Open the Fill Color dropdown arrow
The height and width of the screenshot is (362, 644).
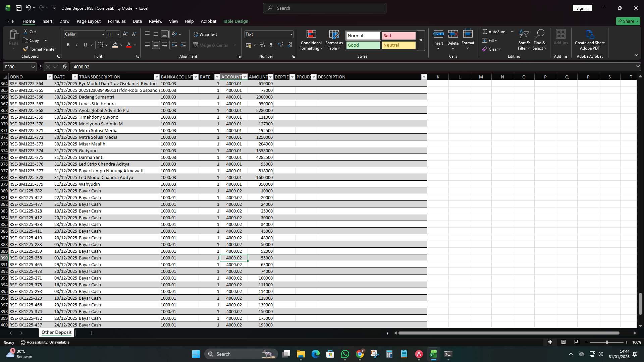[121, 45]
